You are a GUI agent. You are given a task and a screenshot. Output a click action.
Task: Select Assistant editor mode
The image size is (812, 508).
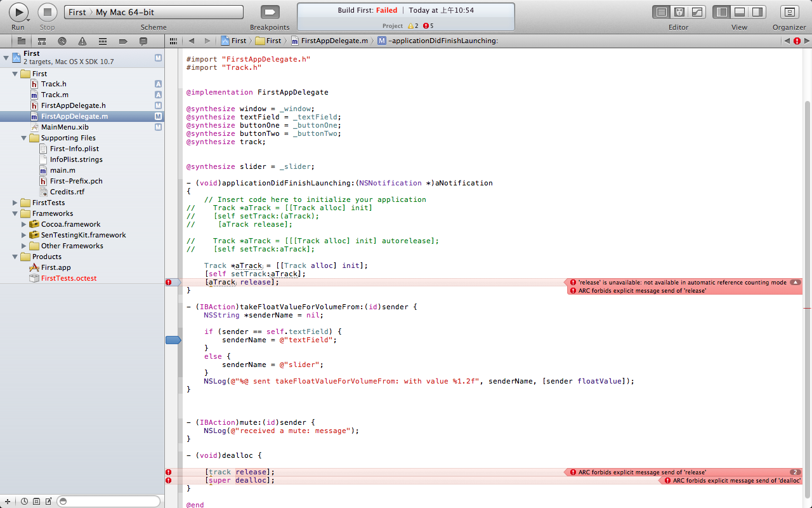(679, 12)
